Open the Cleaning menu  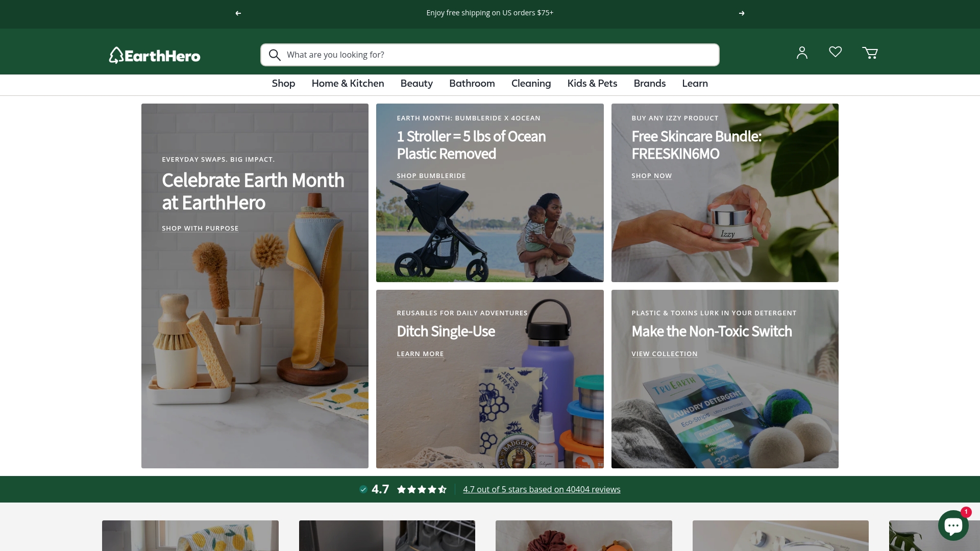coord(531,84)
